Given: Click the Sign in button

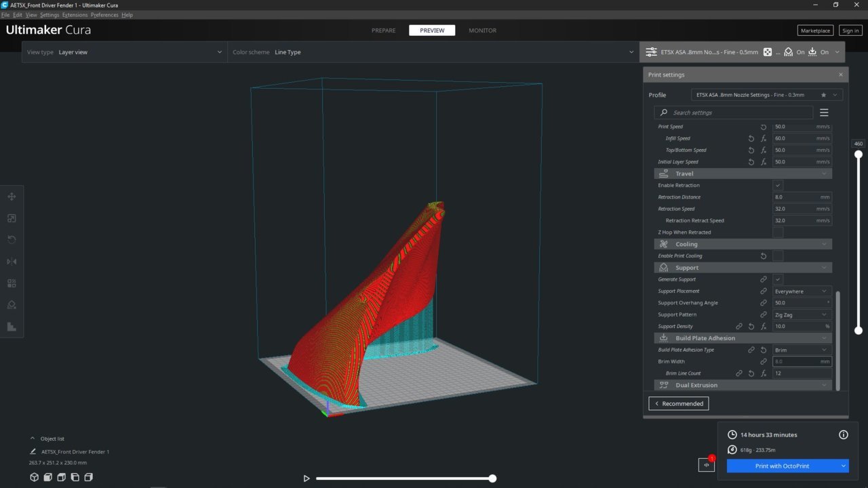Looking at the screenshot, I should [850, 30].
